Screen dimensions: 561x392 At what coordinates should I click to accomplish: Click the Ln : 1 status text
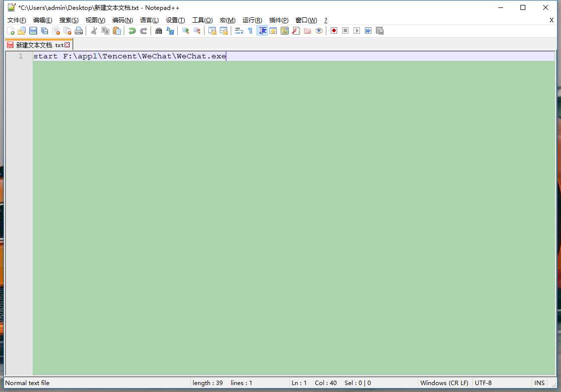pos(299,383)
